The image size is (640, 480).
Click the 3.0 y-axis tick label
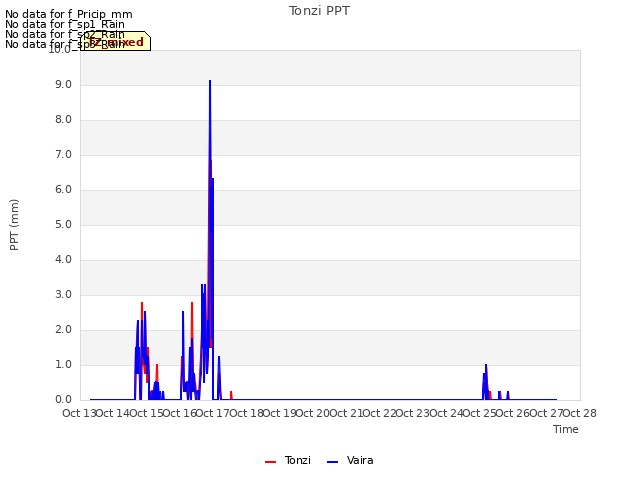click(x=63, y=295)
